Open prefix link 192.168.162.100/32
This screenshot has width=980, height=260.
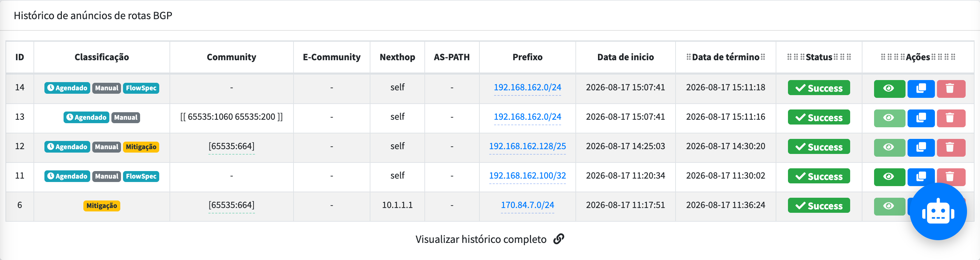[527, 175]
